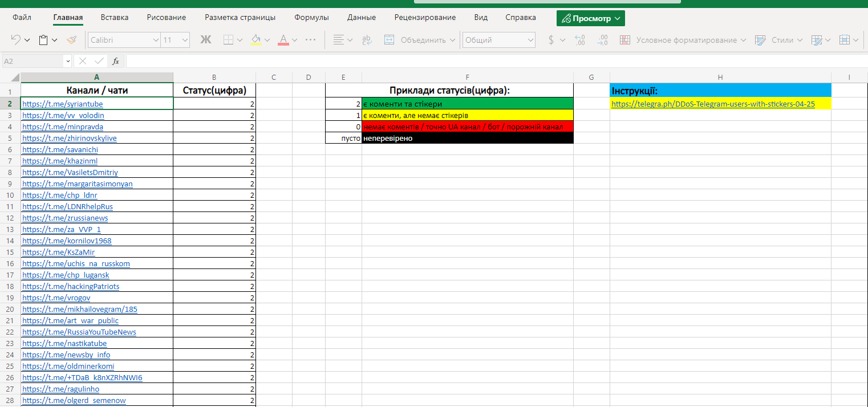868x407 pixels.
Task: Expand the Name Box dropdown arrow
Action: click(x=68, y=61)
